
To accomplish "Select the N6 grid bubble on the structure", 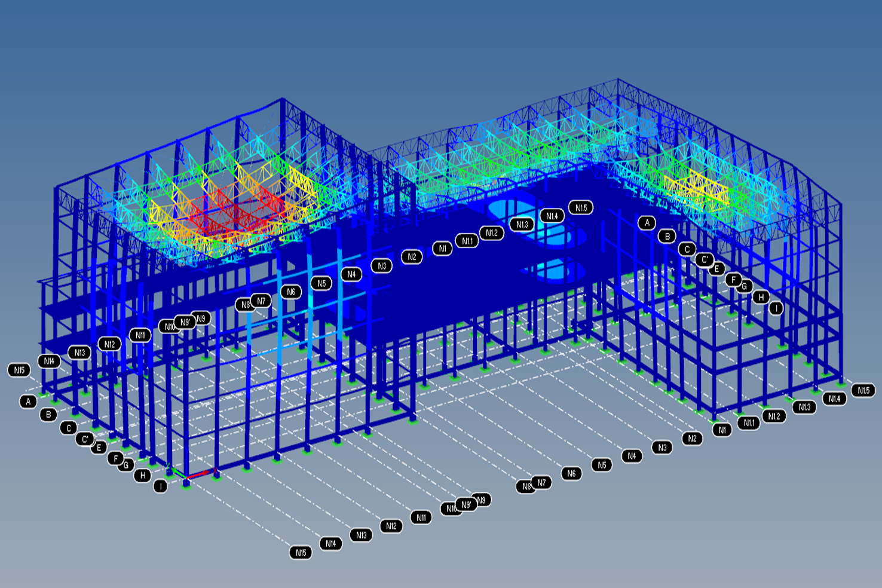I will pyautogui.click(x=291, y=292).
